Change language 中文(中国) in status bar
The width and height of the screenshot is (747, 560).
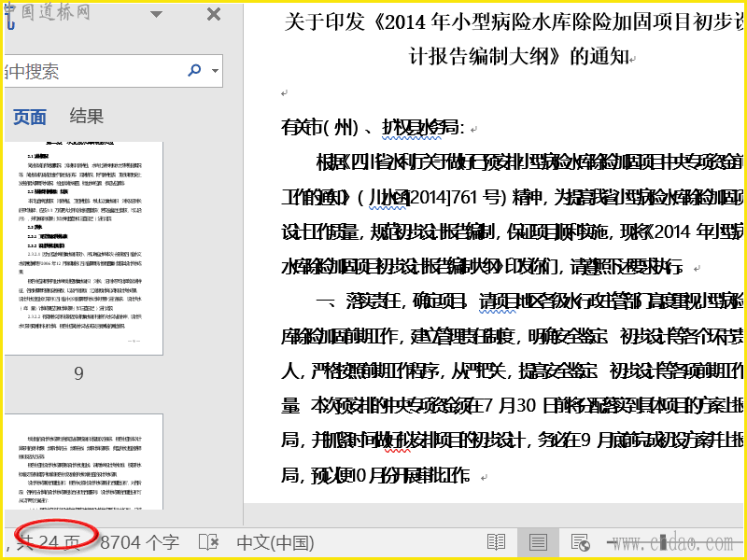click(275, 543)
